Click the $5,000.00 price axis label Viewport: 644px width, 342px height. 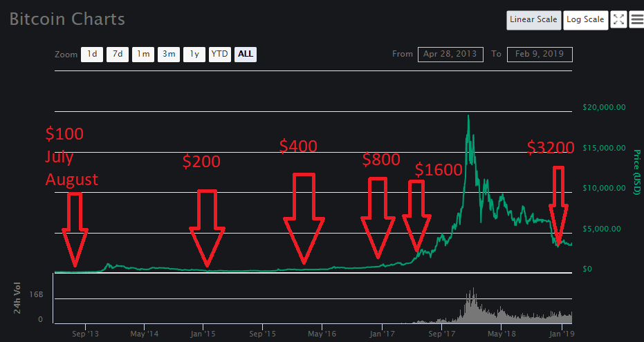602,229
